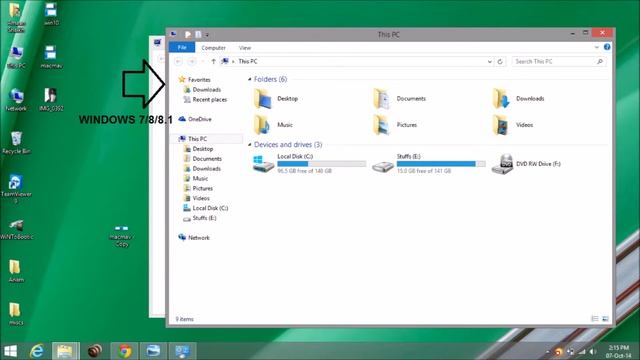Open the Music folder in Folders section
This screenshot has width=640, height=360.
[263, 125]
